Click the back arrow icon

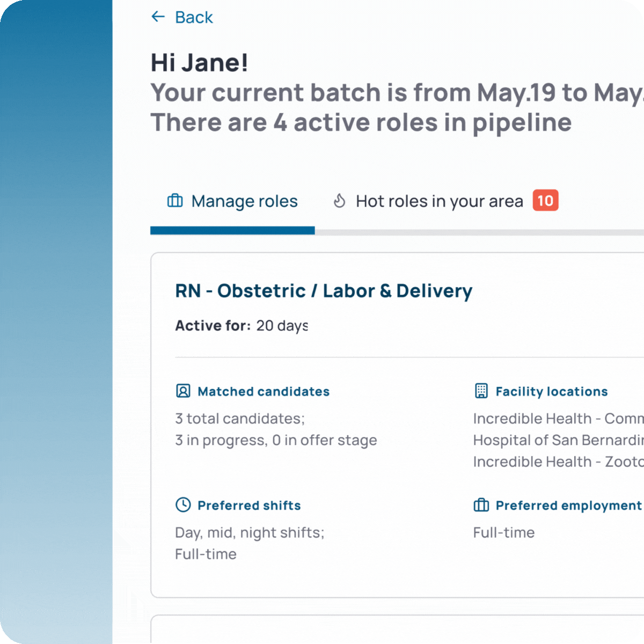click(158, 17)
